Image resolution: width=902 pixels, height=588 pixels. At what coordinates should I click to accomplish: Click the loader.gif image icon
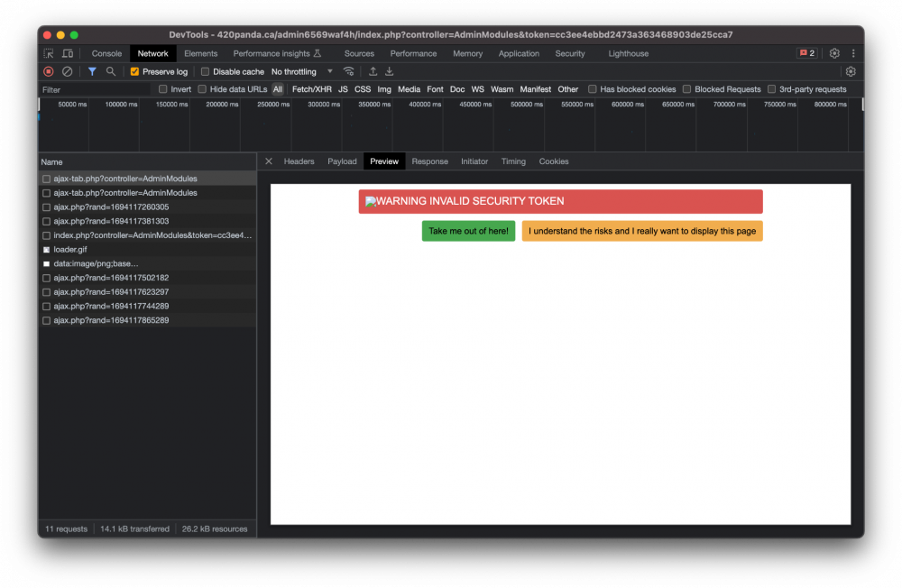(47, 250)
